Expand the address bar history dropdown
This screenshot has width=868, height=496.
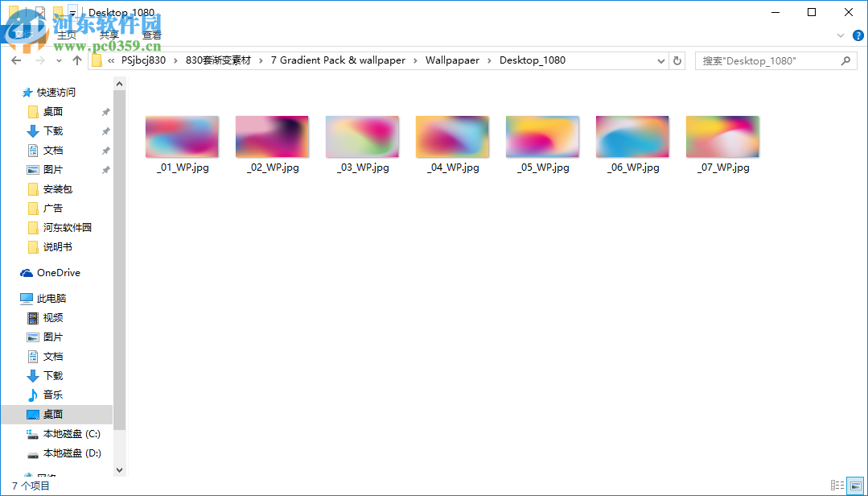coord(661,60)
